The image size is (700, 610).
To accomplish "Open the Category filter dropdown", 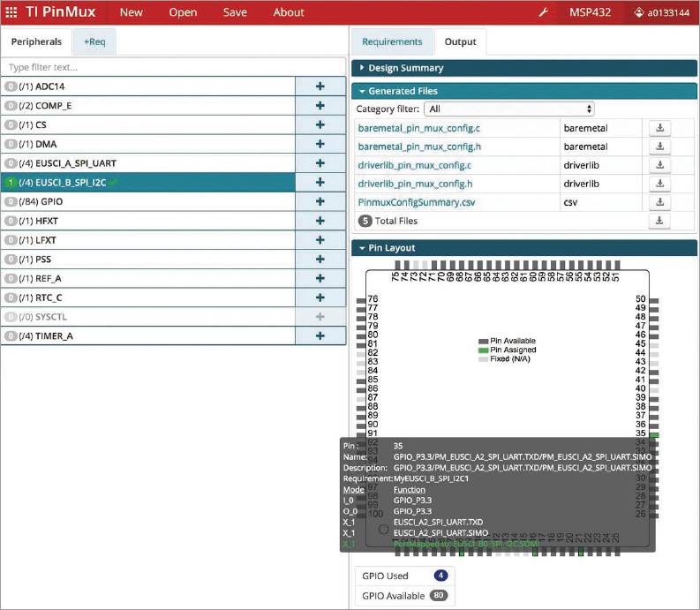I will point(509,109).
